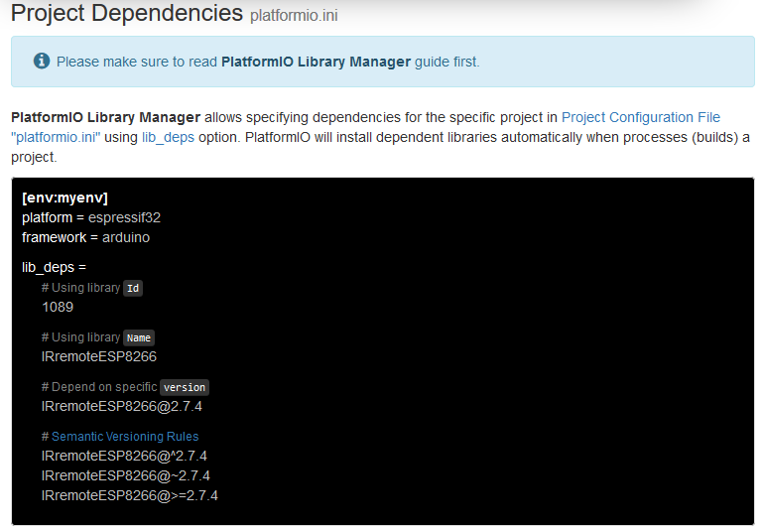Click the lib_deps = line in the code

[54, 267]
